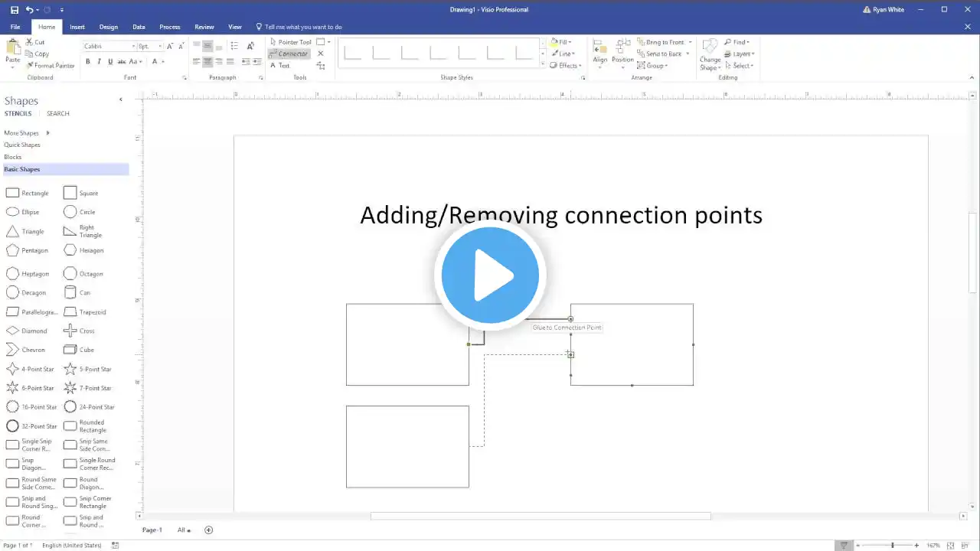Toggle fit page to window button
The width and height of the screenshot is (980, 551).
pos(949,546)
